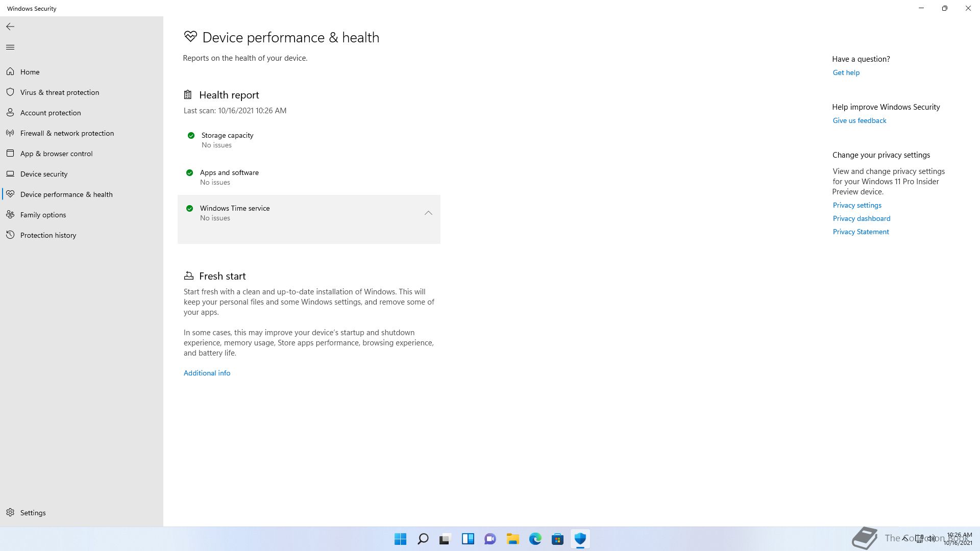Open the Privacy Statement link
The height and width of the screenshot is (551, 980).
tap(861, 232)
